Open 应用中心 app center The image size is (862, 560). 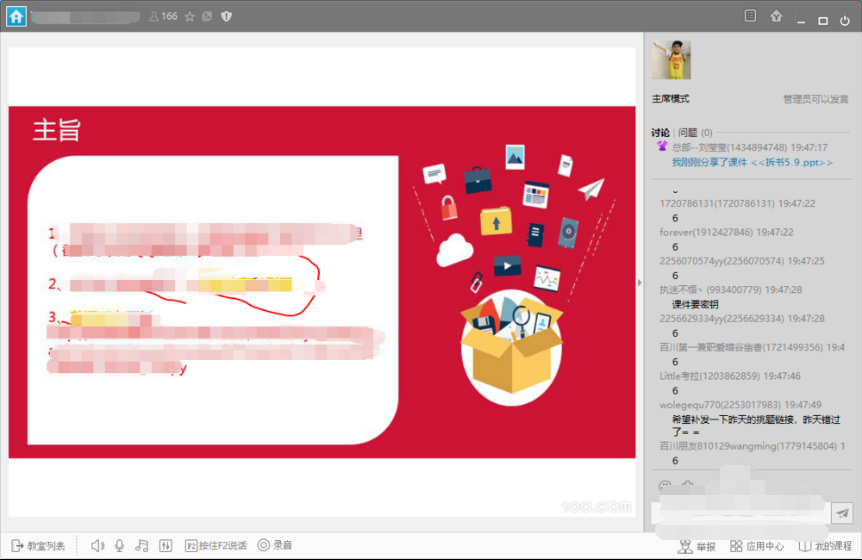click(x=756, y=546)
